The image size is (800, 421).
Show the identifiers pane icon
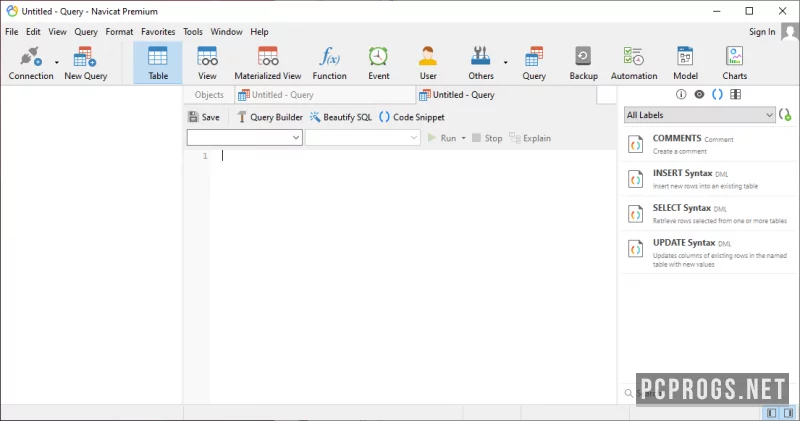735,94
